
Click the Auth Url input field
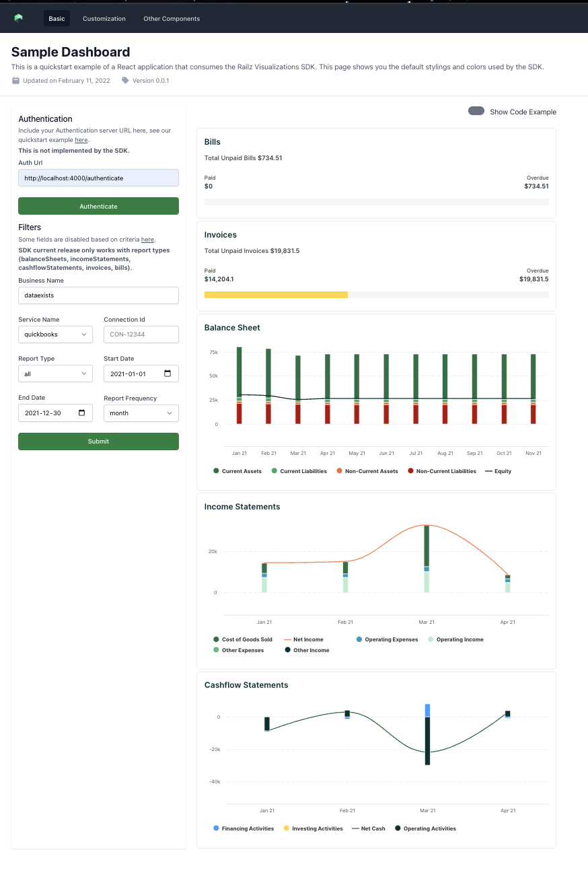[98, 178]
